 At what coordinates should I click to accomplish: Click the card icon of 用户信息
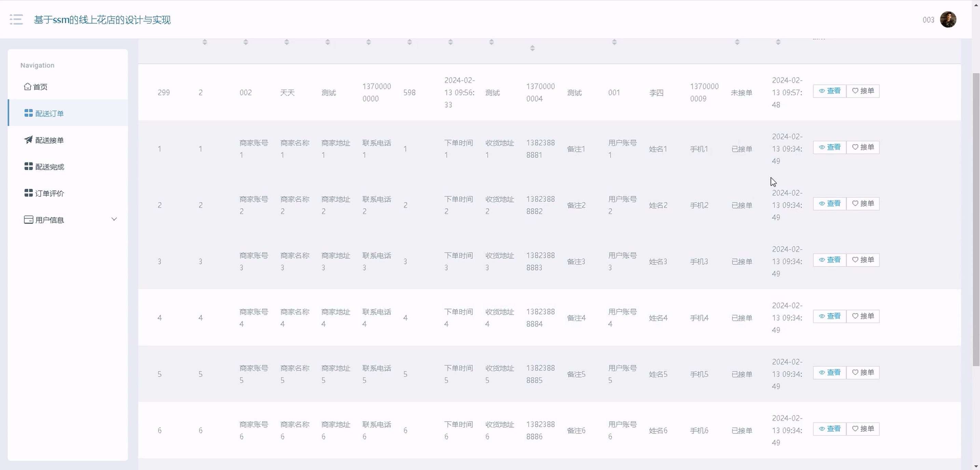(29, 219)
